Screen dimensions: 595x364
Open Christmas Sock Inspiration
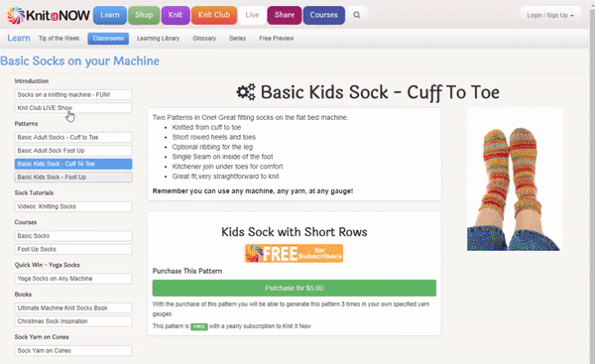(73, 321)
